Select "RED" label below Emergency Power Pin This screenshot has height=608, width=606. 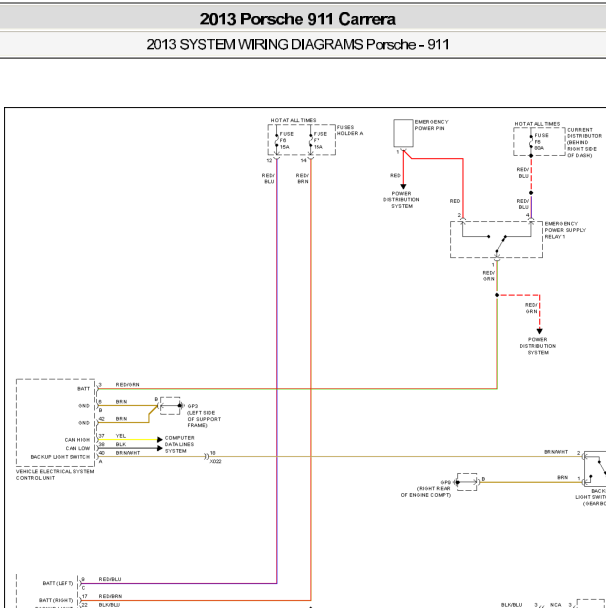coord(395,176)
